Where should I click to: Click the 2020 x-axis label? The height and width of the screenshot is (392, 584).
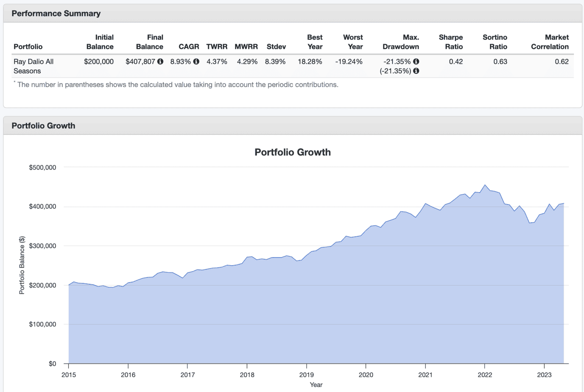pyautogui.click(x=366, y=375)
